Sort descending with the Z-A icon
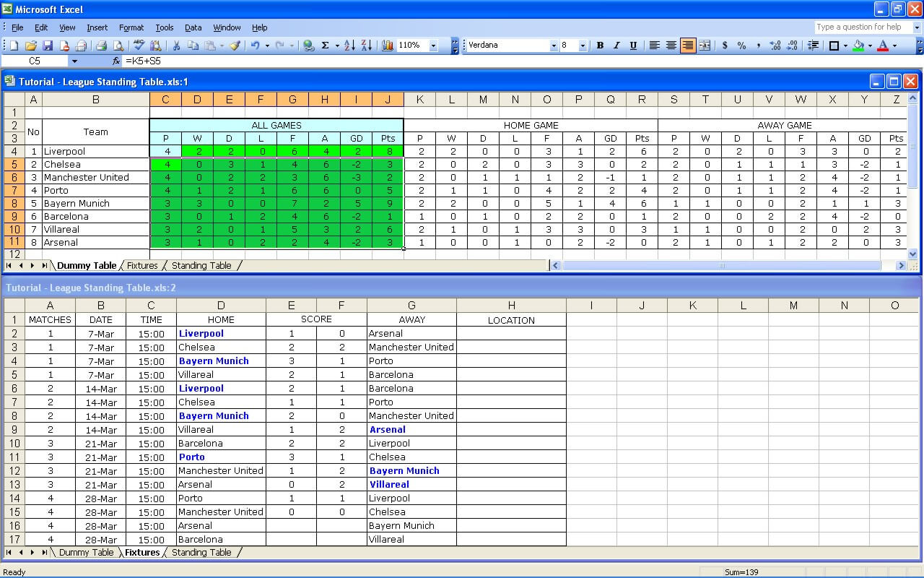 [367, 45]
